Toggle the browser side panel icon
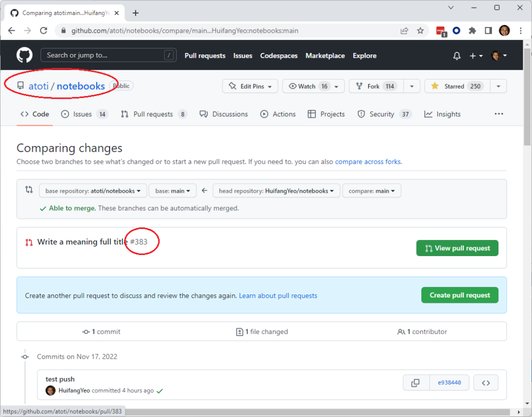Screen dimensions: 532x417 [x=488, y=31]
